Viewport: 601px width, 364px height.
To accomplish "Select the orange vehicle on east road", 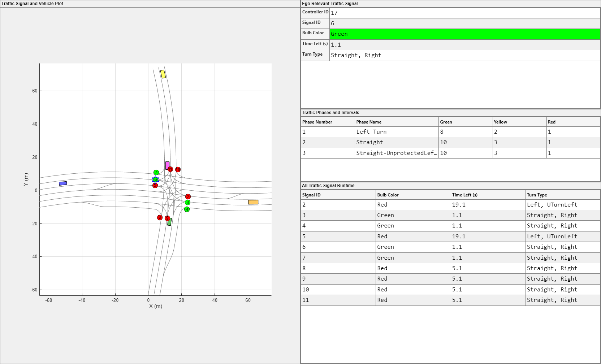I will coord(253,202).
